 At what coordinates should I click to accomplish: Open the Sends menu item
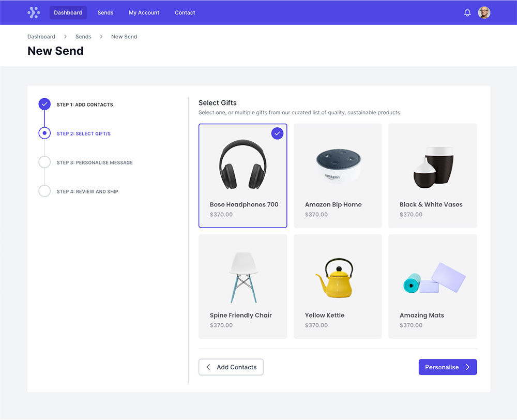click(x=105, y=12)
